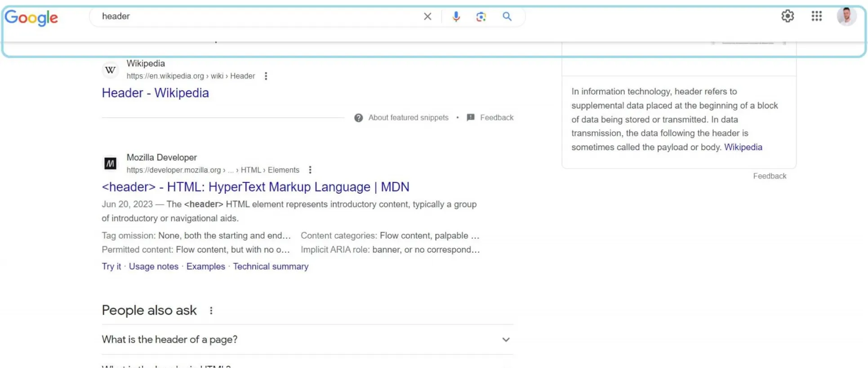Click the "People also ask" heading
This screenshot has width=868, height=368.
[x=149, y=310]
